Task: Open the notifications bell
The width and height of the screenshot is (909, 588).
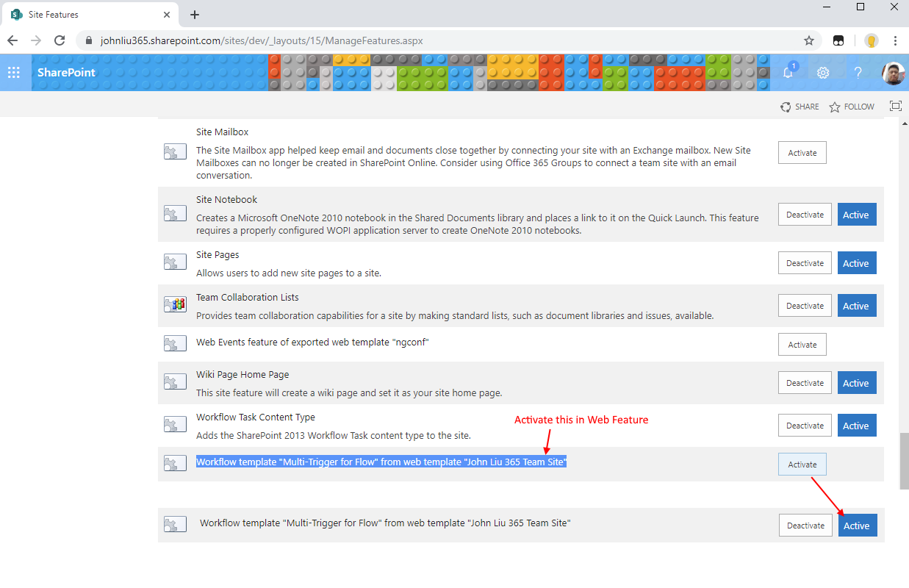Action: pyautogui.click(x=788, y=72)
